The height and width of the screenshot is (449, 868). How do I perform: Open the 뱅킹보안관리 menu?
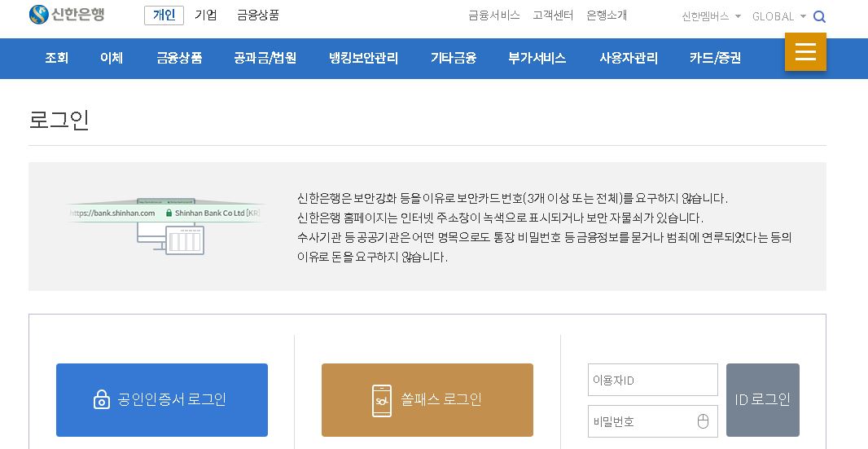point(363,58)
